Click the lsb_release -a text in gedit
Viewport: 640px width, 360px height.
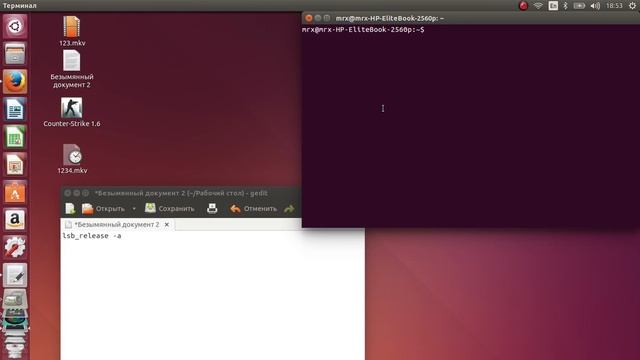[92, 236]
